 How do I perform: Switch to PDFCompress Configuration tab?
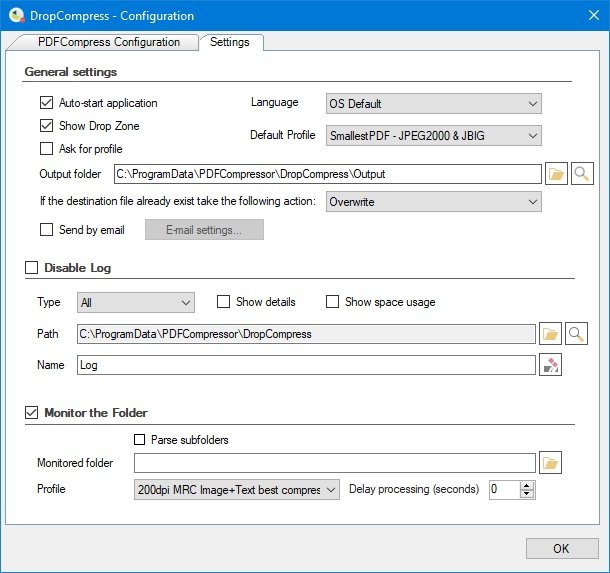pos(108,42)
